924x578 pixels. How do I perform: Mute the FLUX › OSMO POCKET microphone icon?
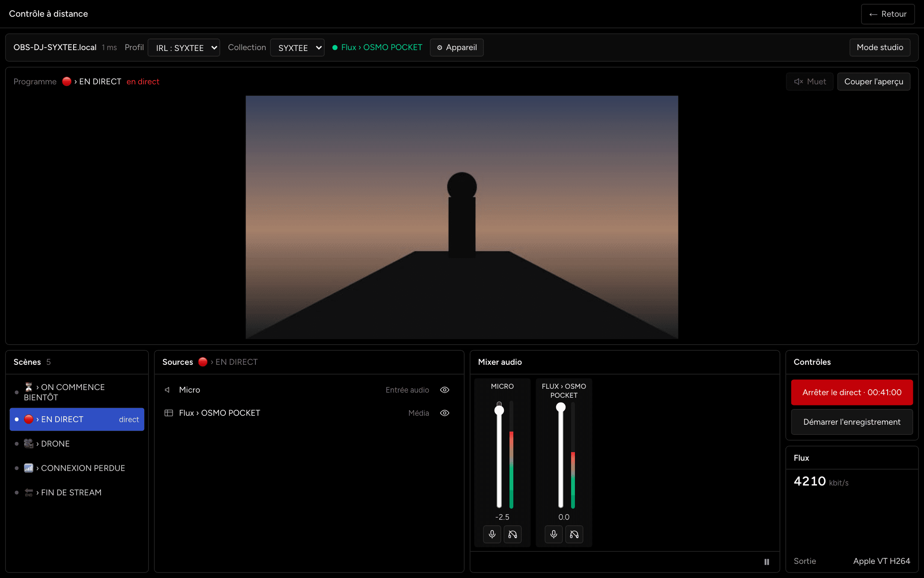554,534
